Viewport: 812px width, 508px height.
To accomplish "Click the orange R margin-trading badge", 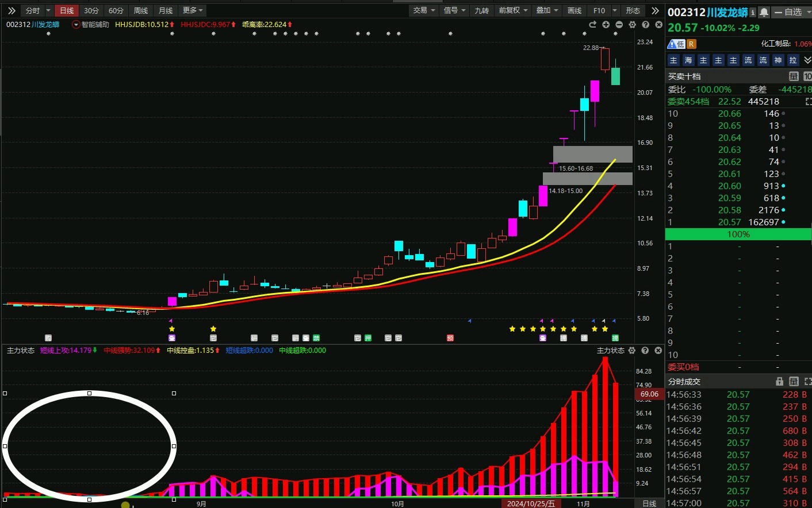I will click(691, 44).
